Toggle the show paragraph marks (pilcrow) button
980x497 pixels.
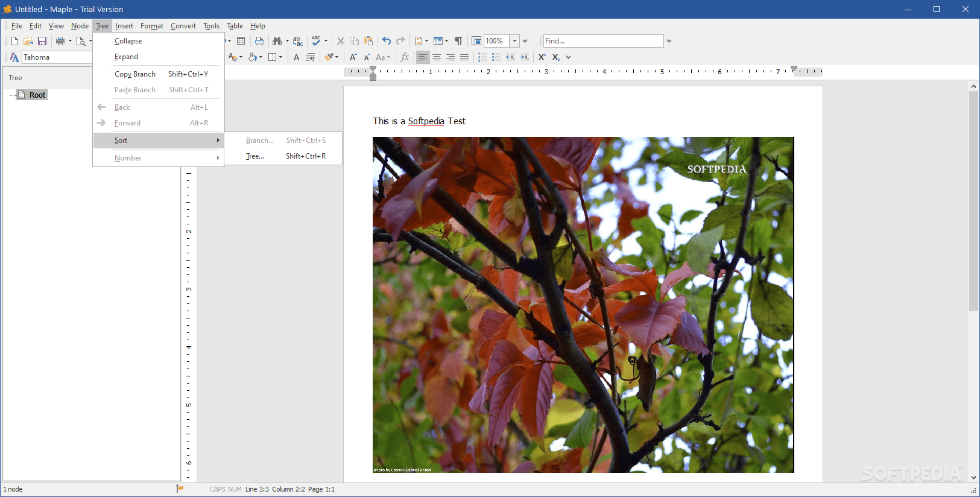(x=458, y=41)
